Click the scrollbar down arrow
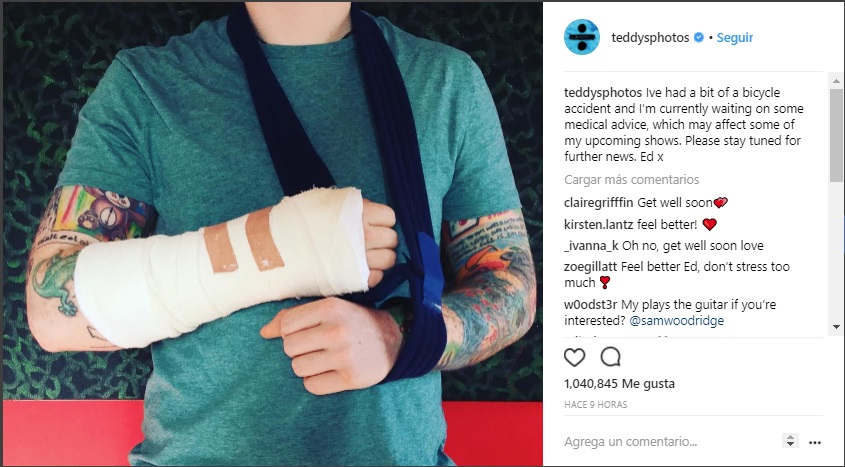 pyautogui.click(x=836, y=326)
